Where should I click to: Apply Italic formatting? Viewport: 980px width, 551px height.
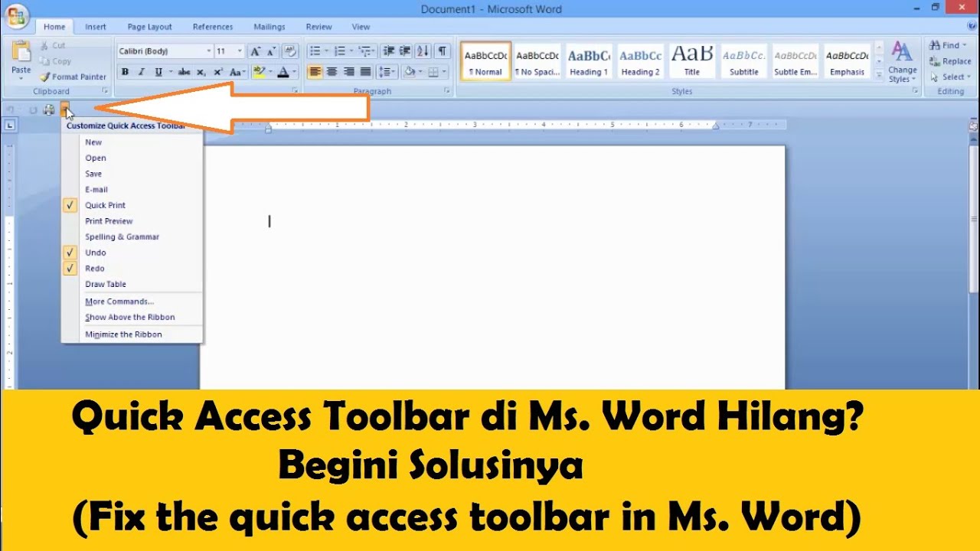(x=142, y=72)
